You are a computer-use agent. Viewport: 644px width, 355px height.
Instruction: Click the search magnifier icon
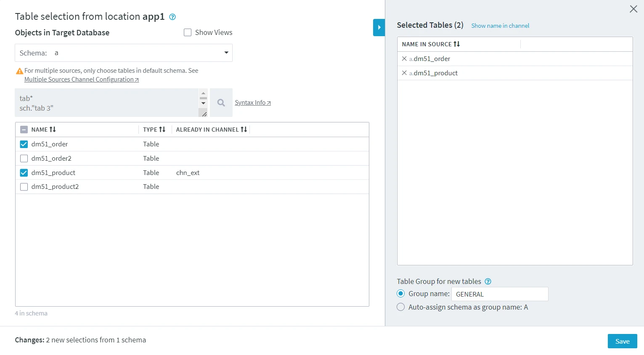[221, 102]
